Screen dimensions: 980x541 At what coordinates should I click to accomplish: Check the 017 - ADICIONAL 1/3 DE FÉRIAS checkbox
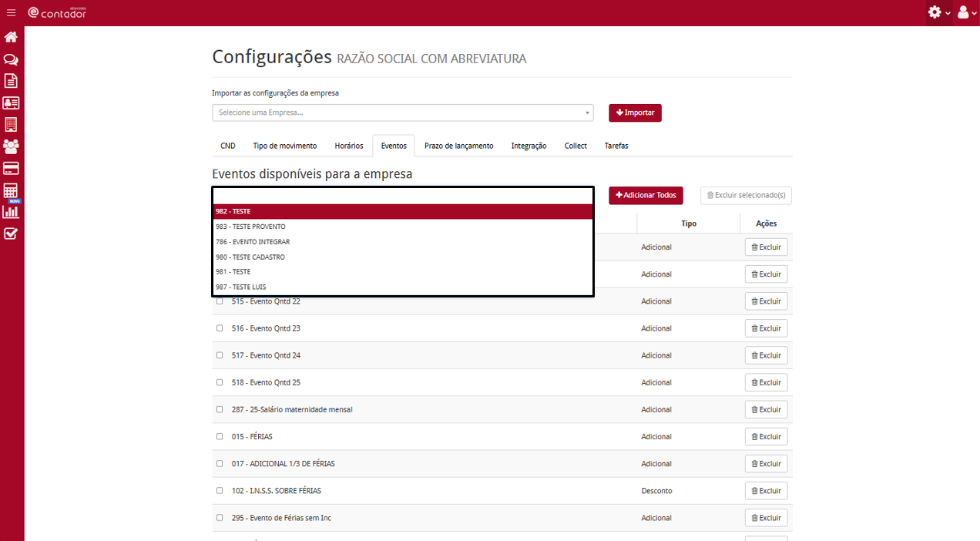[x=220, y=464]
